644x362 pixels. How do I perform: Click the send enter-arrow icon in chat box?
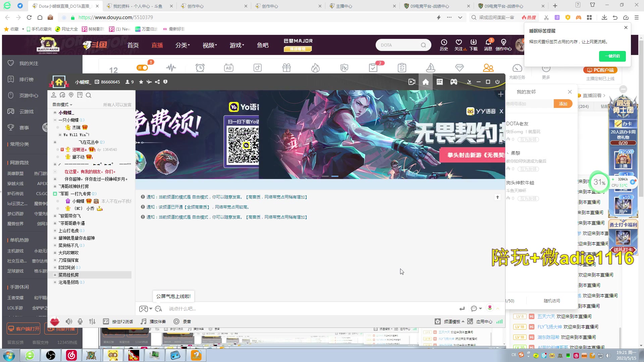[462, 309]
